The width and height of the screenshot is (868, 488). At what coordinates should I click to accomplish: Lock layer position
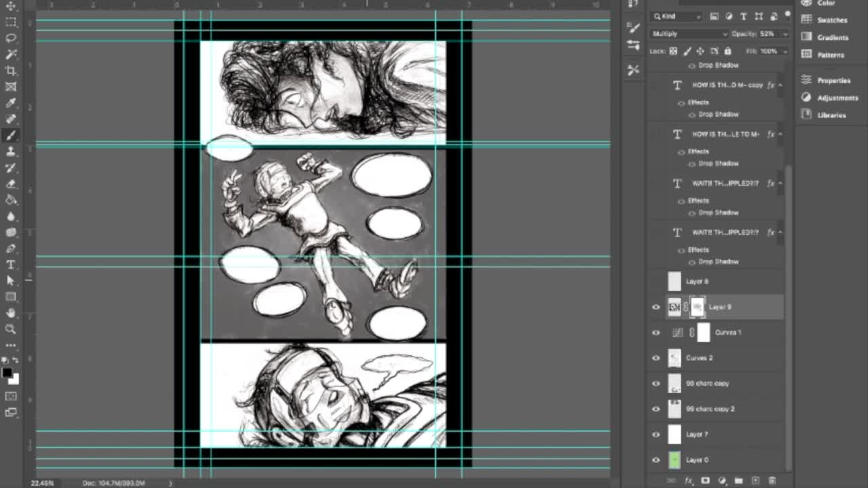[701, 51]
